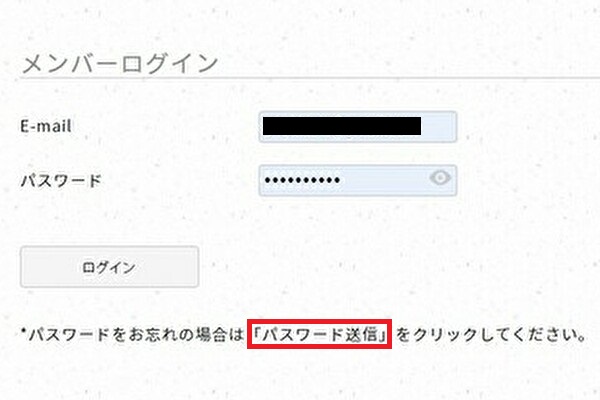This screenshot has width=600, height=400.
Task: Click the メンバーログイン heading
Action: tap(120, 64)
